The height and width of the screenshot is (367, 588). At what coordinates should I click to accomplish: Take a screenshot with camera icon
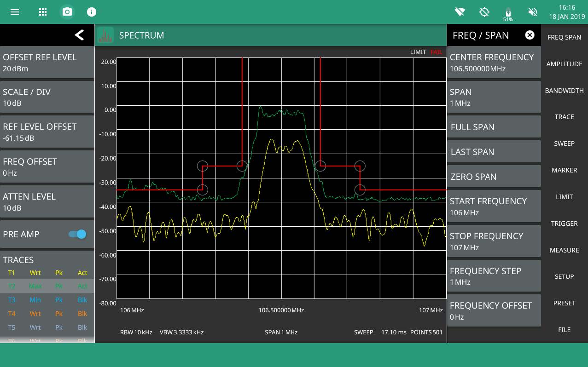tap(67, 12)
